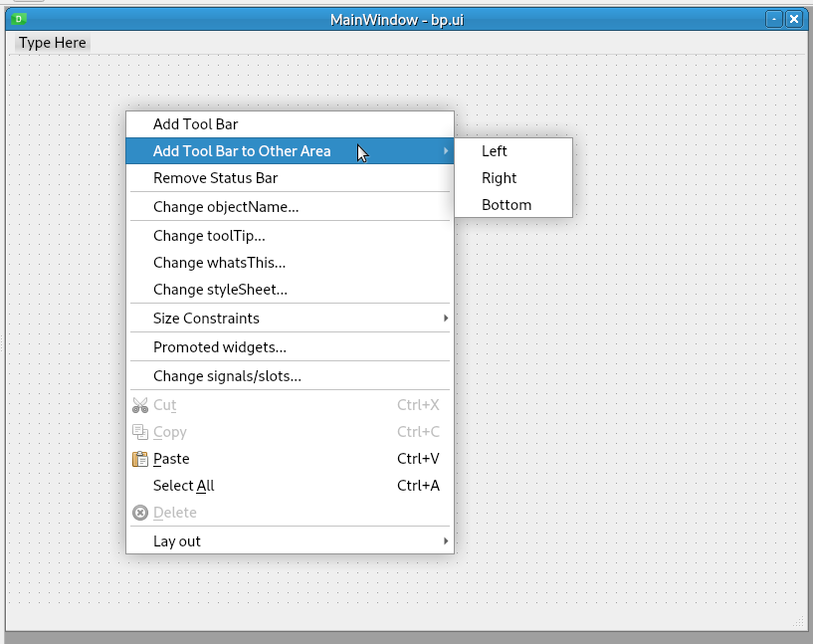Open Promoted widgets dialog

[x=220, y=347]
